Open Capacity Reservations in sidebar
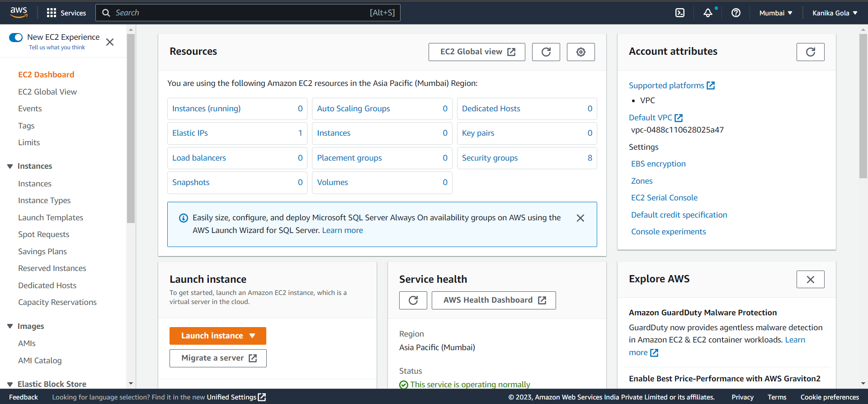The width and height of the screenshot is (868, 404). 57,302
